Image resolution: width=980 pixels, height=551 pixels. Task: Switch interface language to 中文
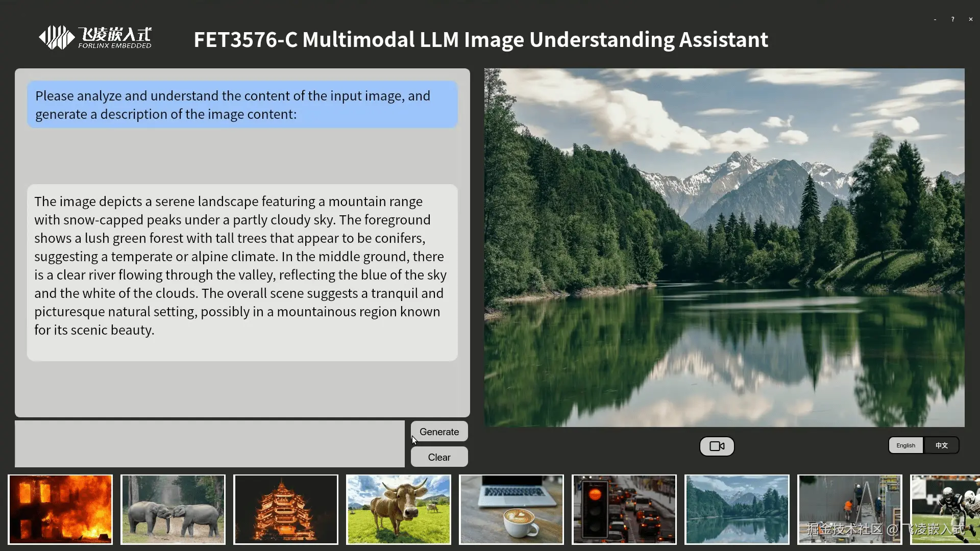(x=941, y=445)
